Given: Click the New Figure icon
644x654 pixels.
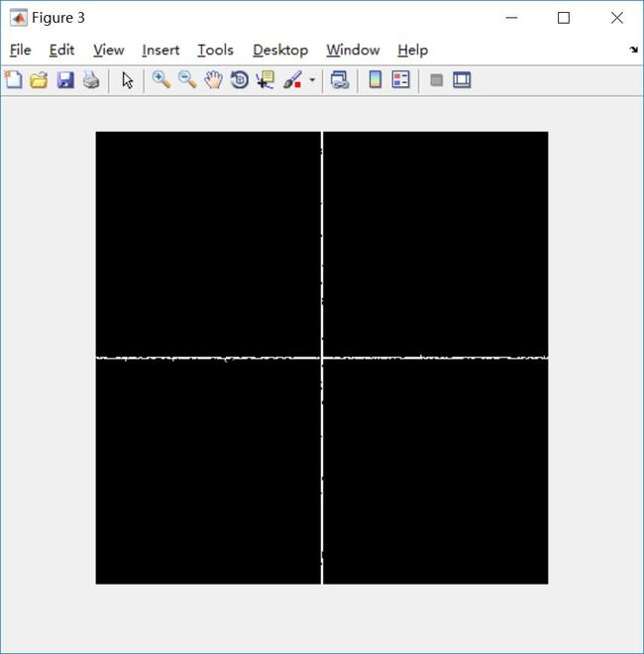Looking at the screenshot, I should pyautogui.click(x=13, y=79).
